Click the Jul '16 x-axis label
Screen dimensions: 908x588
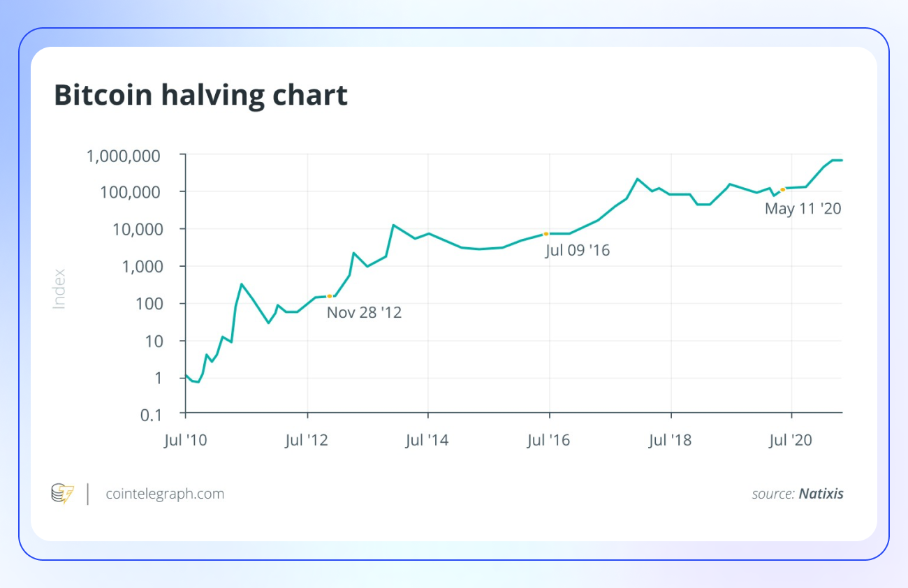(x=549, y=440)
